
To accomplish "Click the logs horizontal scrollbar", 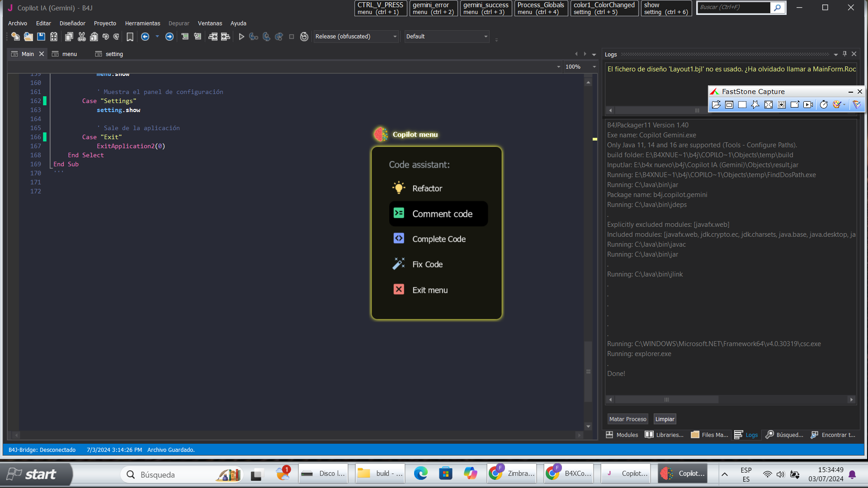I will coord(667,399).
